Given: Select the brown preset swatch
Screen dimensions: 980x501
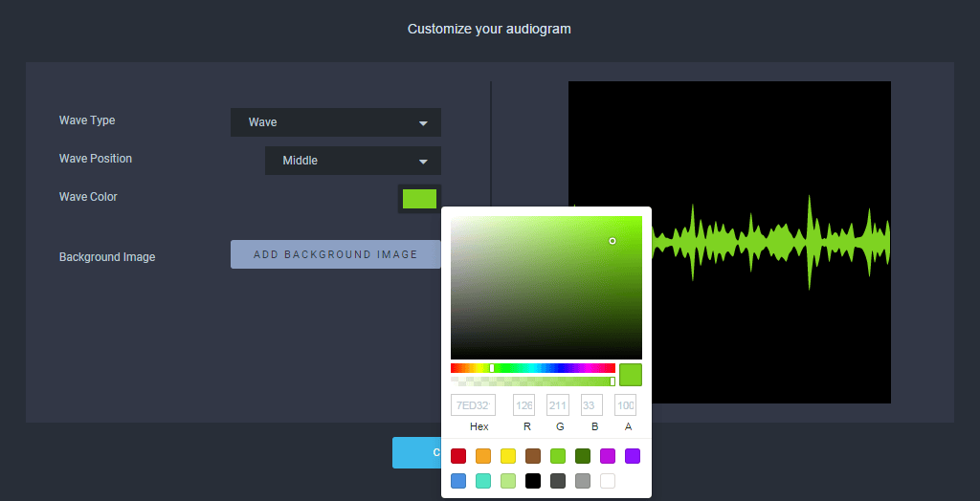Looking at the screenshot, I should pyautogui.click(x=533, y=456).
